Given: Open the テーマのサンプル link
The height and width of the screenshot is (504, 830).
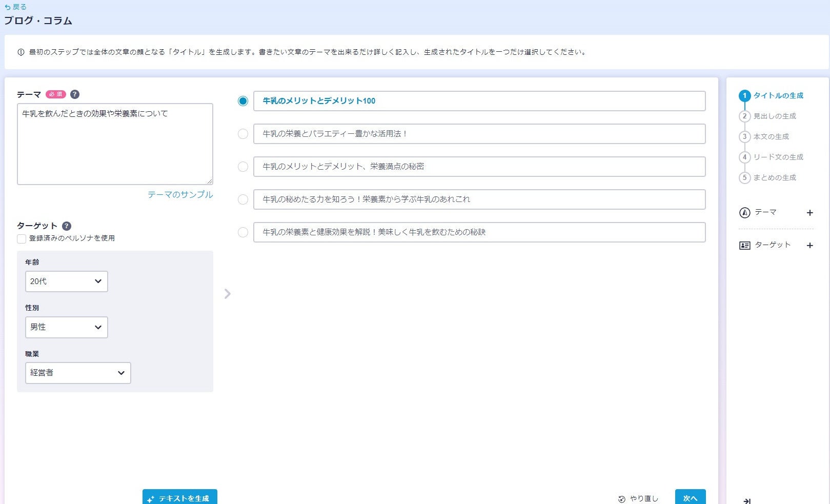Looking at the screenshot, I should [180, 195].
